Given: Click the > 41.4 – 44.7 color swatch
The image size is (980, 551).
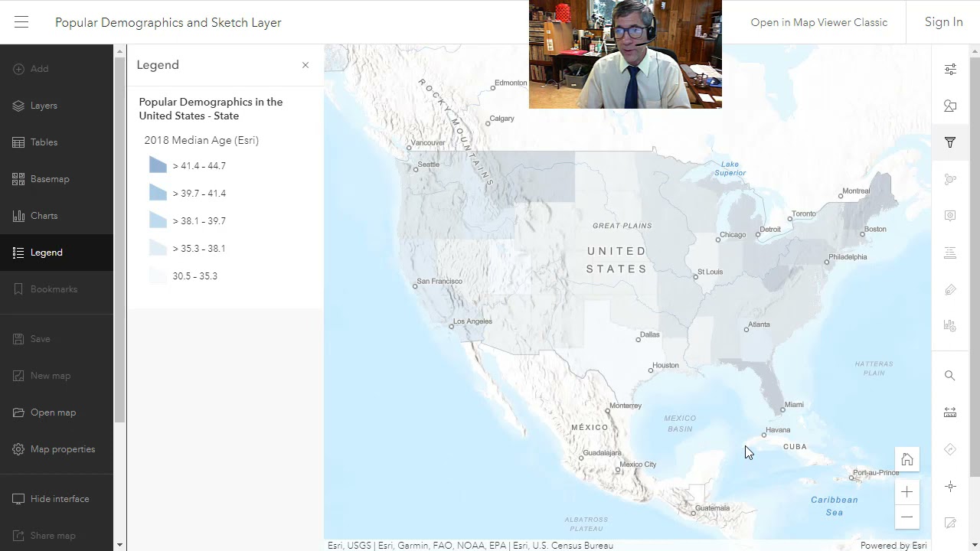Looking at the screenshot, I should pyautogui.click(x=158, y=165).
